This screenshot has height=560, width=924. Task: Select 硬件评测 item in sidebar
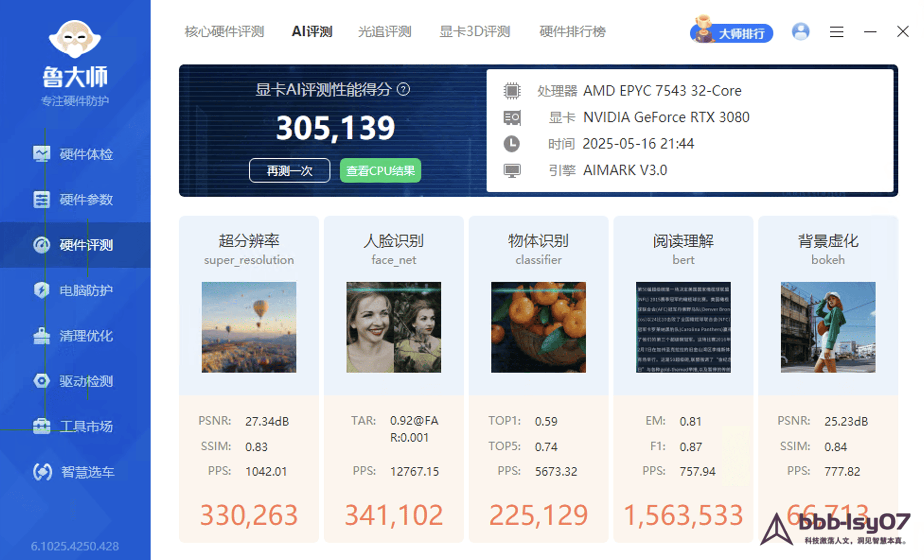coord(76,245)
